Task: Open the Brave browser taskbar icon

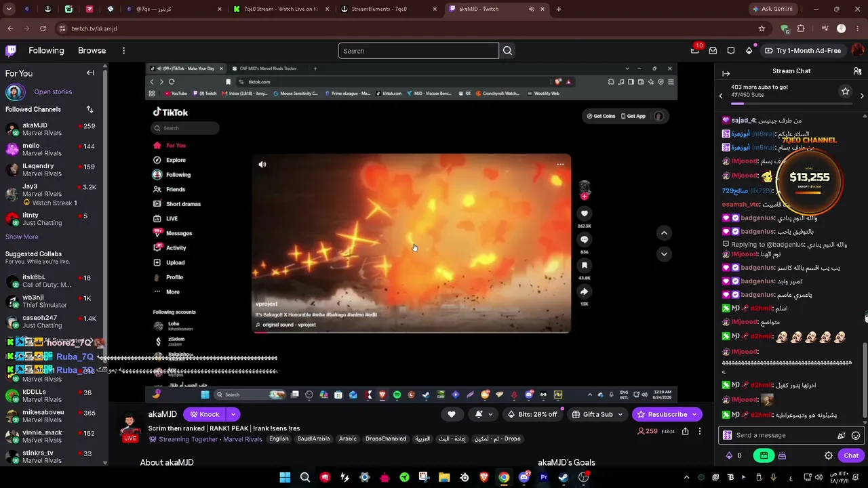Action: (484, 477)
